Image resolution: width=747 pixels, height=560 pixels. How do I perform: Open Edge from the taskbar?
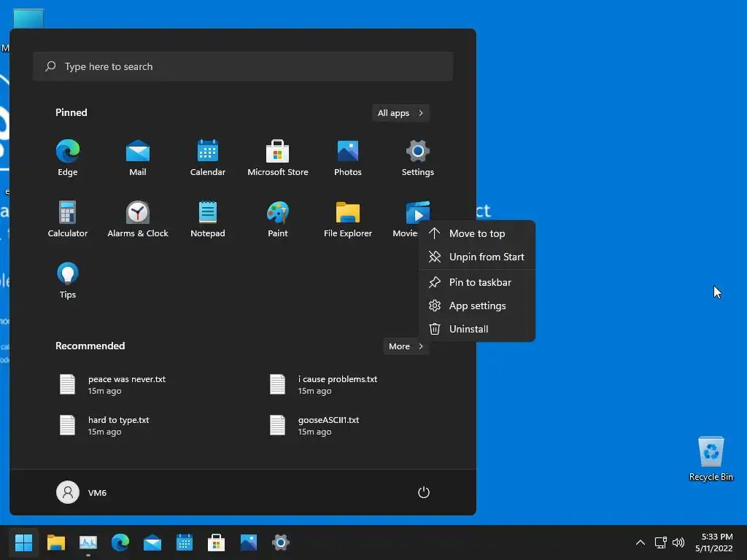(x=120, y=542)
